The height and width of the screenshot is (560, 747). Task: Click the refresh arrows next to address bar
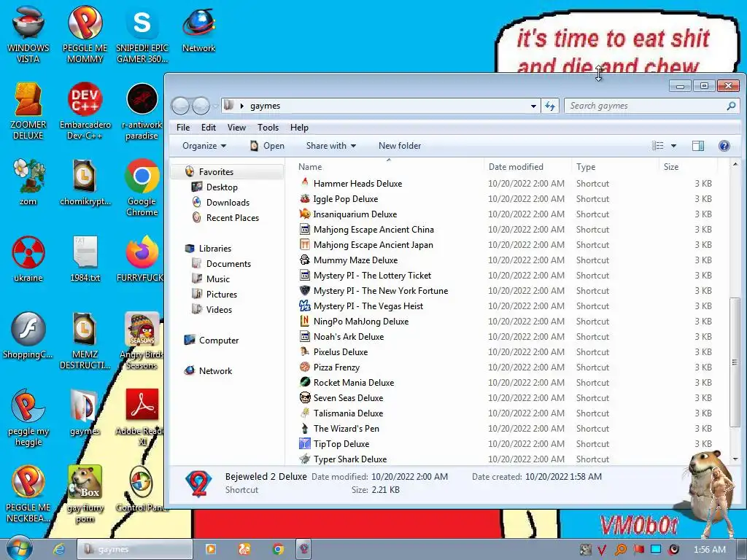[x=550, y=106]
